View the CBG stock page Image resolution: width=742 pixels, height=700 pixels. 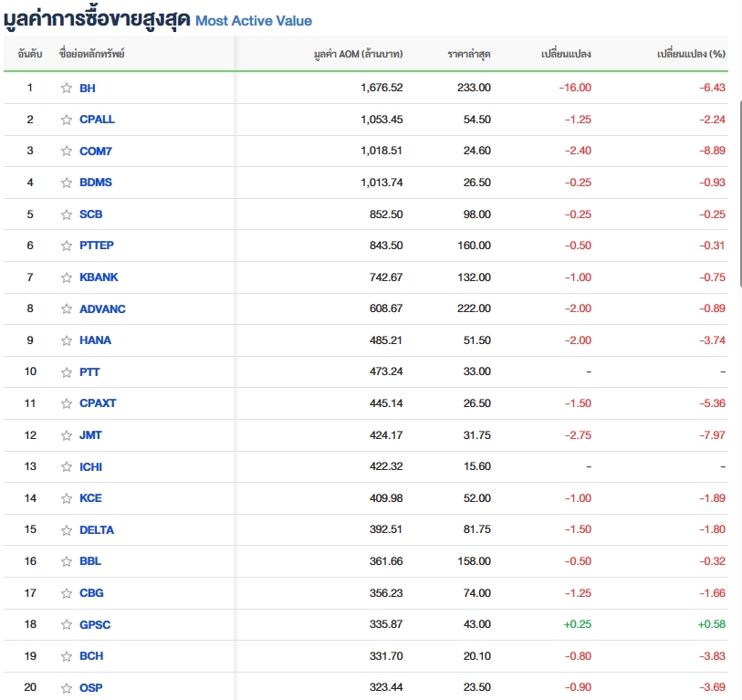tap(91, 592)
